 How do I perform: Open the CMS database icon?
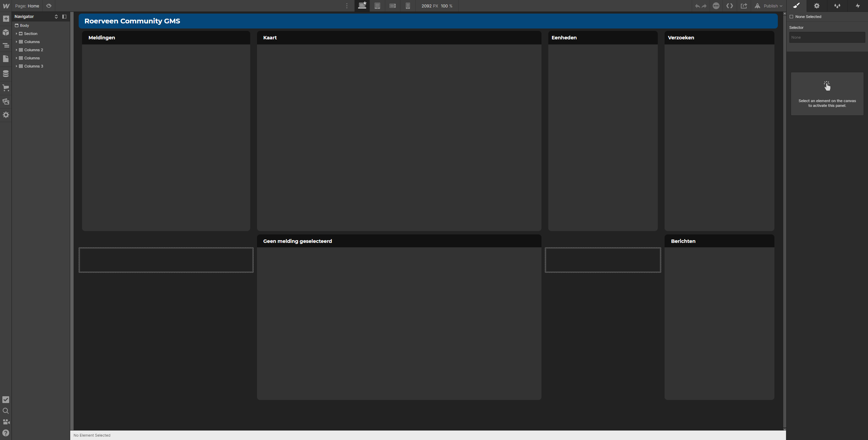point(6,74)
